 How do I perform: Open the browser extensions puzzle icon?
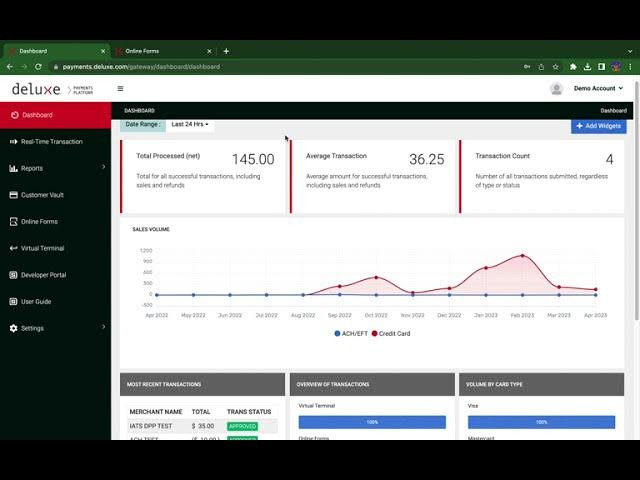(573, 67)
